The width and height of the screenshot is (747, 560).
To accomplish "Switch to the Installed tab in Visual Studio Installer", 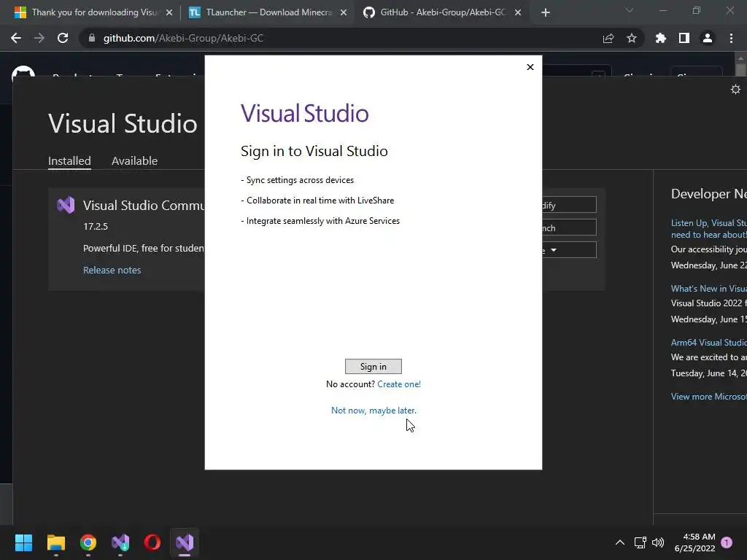I will 69,161.
